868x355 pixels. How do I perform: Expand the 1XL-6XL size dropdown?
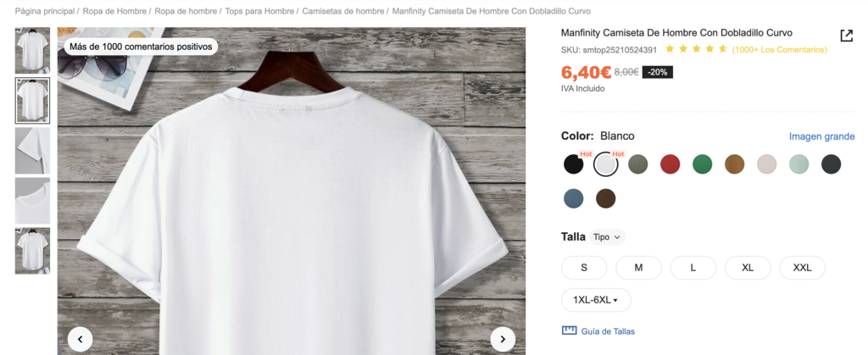[x=596, y=300]
